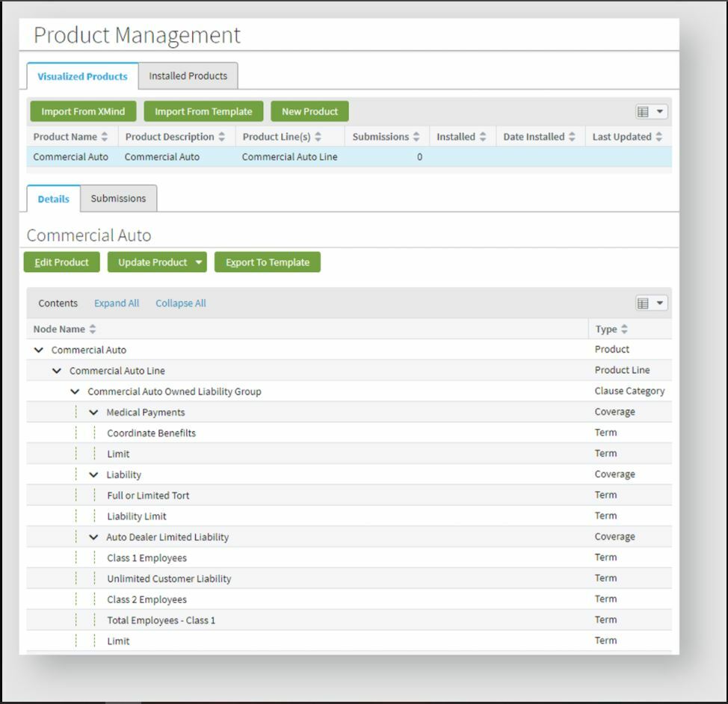
Task: Collapse the Commercial Auto Owned Liability Group
Action: point(75,391)
